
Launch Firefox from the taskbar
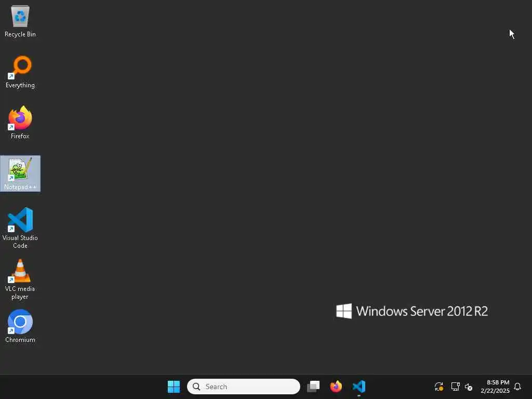coord(336,387)
